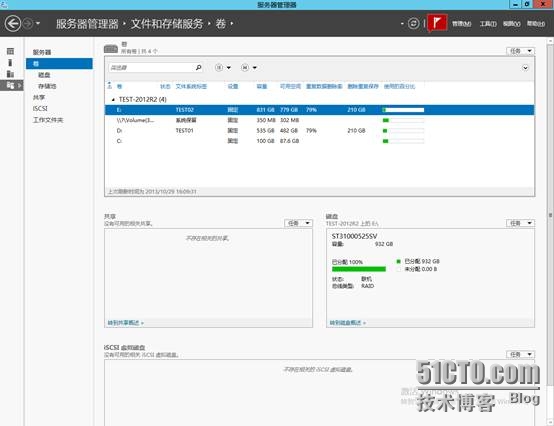The width and height of the screenshot is (554, 426).
Task: Select 磁盘 in the left navigation
Action: coord(44,75)
